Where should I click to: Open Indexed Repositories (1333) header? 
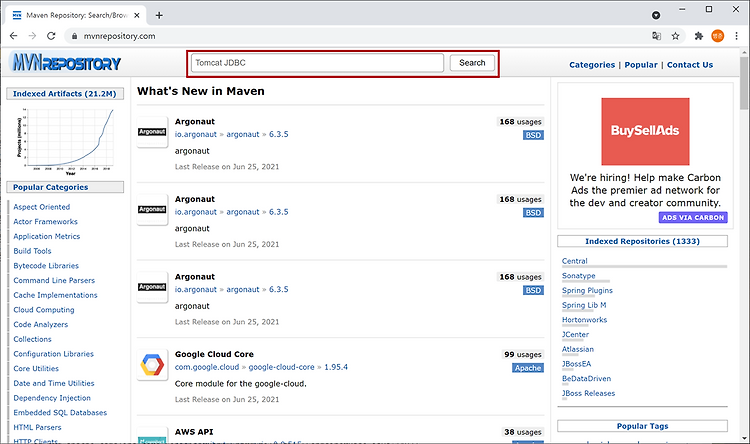(642, 241)
